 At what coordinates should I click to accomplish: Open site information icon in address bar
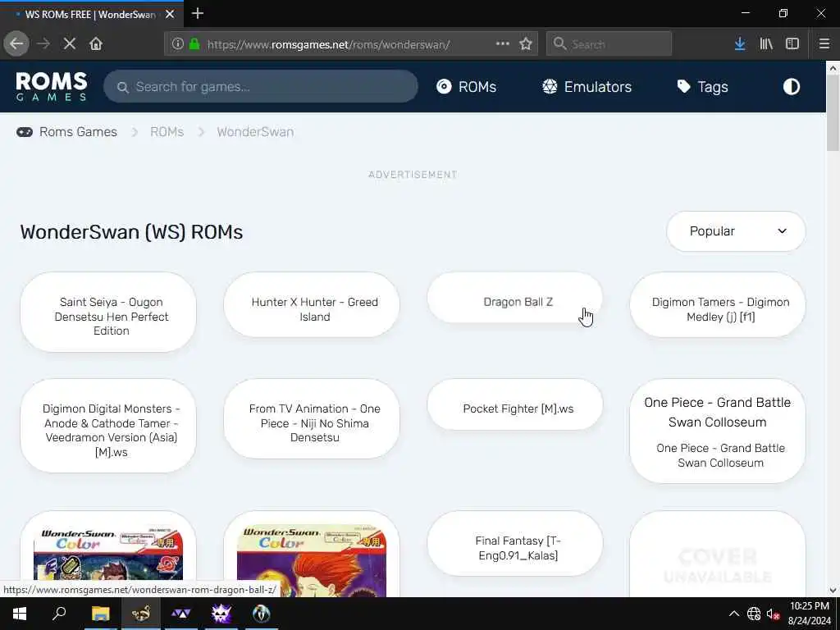(178, 44)
